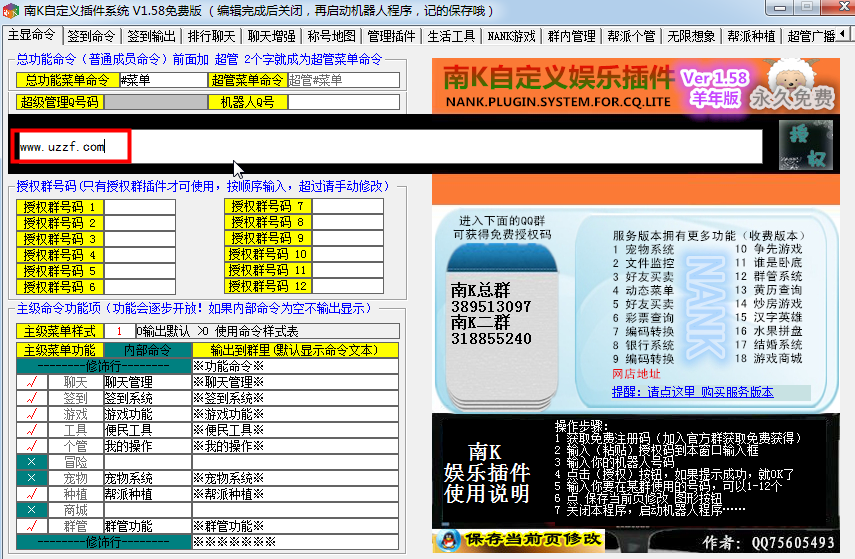
Task: Click the 宠物系统 internal command cell
Action: [x=147, y=478]
